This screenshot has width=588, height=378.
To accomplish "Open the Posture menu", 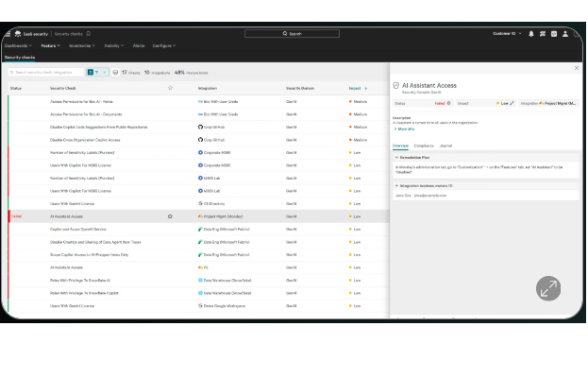I will (x=50, y=45).
